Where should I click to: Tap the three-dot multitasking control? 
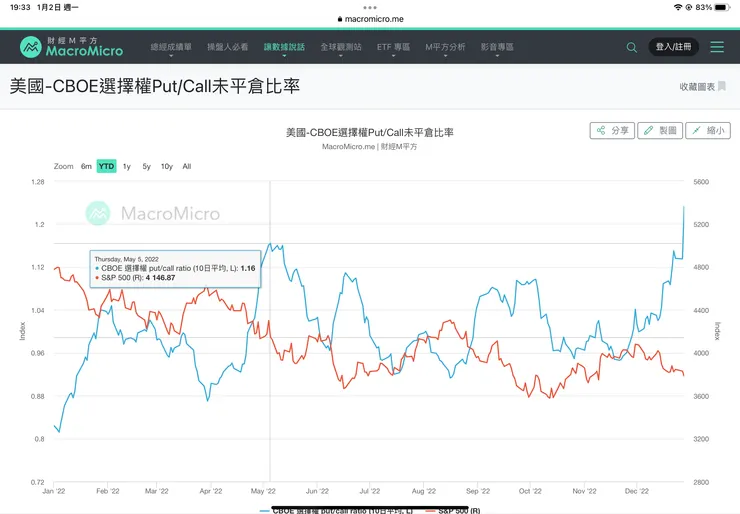pyautogui.click(x=370, y=8)
